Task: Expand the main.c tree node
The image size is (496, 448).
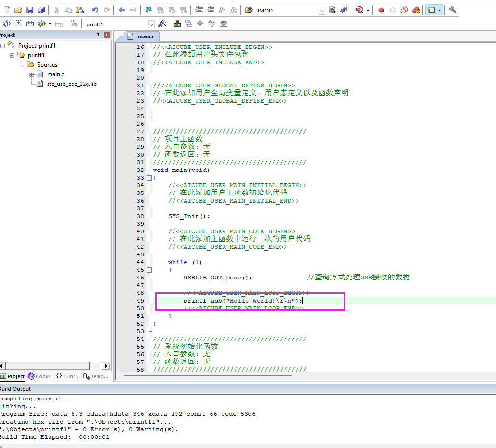Action: tap(31, 74)
